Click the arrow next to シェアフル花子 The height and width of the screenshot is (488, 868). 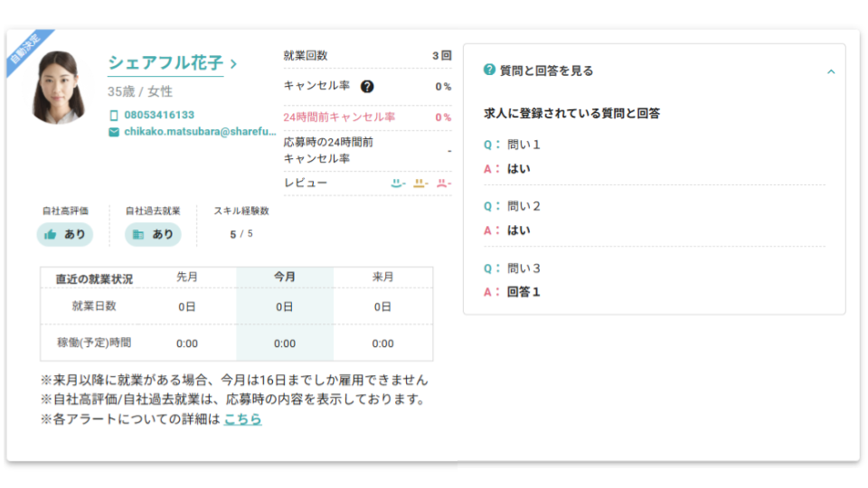(x=234, y=64)
